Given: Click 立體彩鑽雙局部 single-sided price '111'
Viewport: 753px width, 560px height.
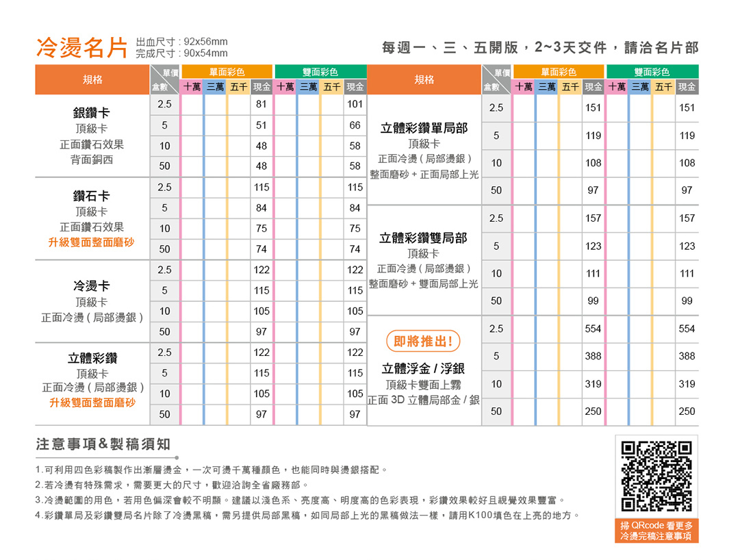Looking at the screenshot, I should tap(593, 274).
